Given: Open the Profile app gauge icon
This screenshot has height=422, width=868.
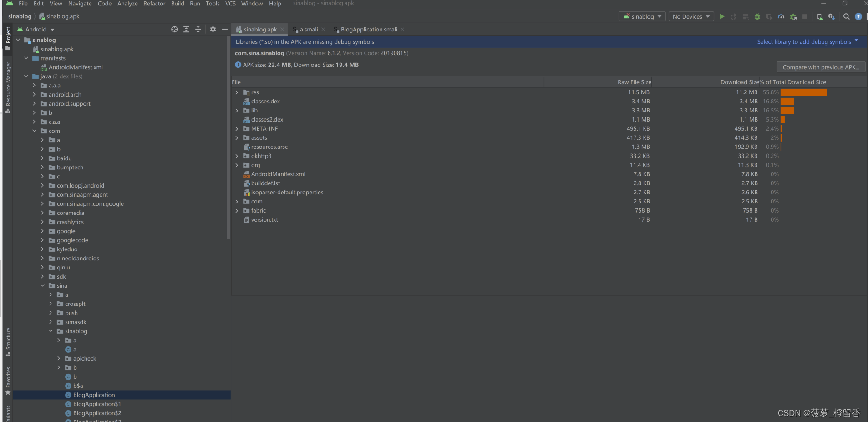Looking at the screenshot, I should [781, 16].
